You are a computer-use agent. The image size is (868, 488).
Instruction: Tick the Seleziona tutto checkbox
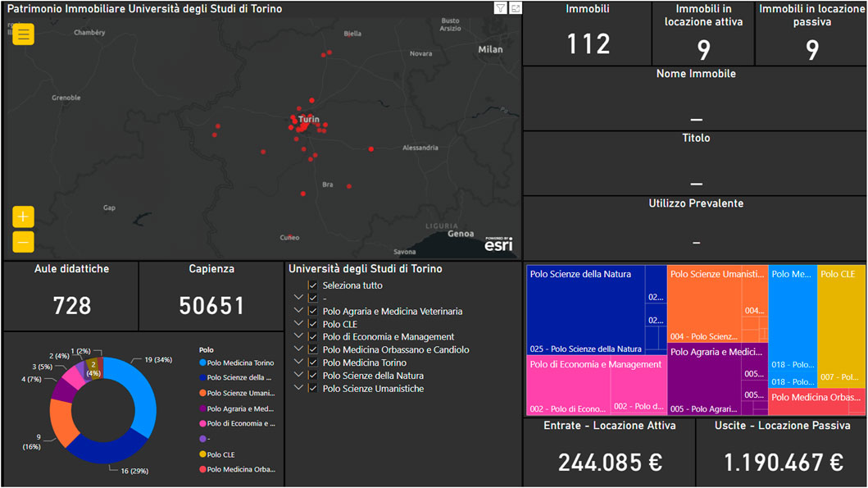click(x=313, y=285)
